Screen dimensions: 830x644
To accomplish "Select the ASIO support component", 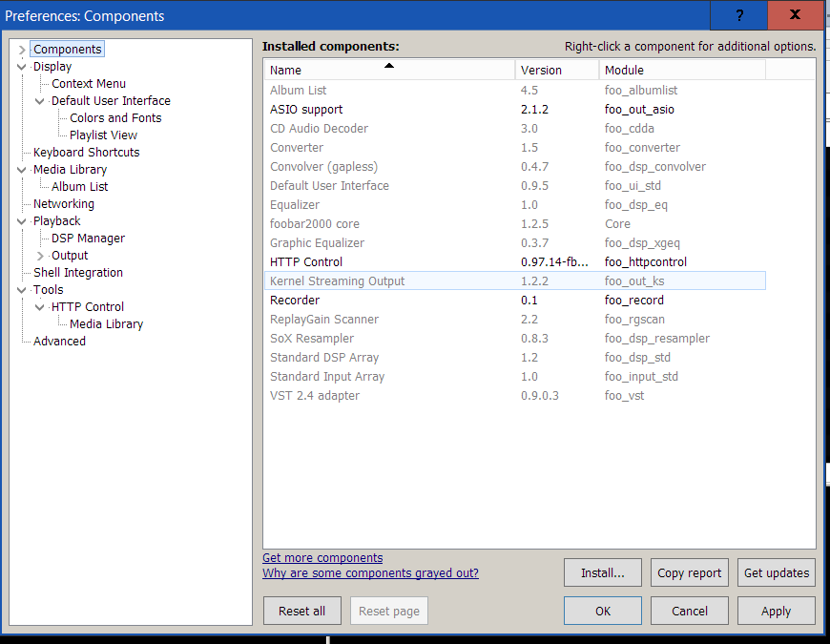I will click(x=515, y=110).
